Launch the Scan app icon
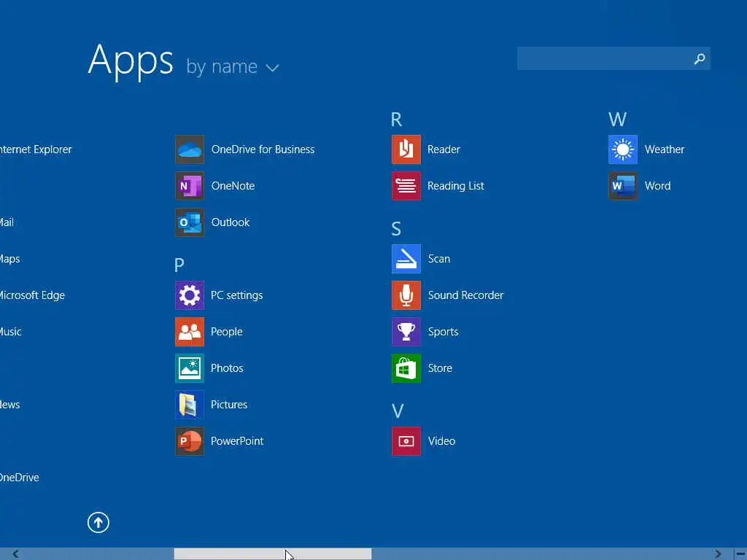 [406, 259]
